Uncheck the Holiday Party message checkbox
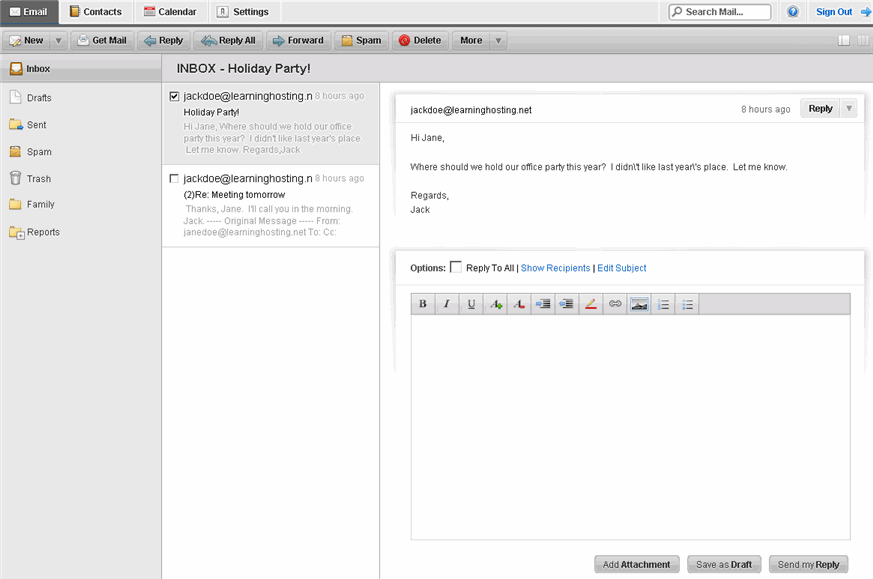Screen dimensions: 873x579 (175, 96)
